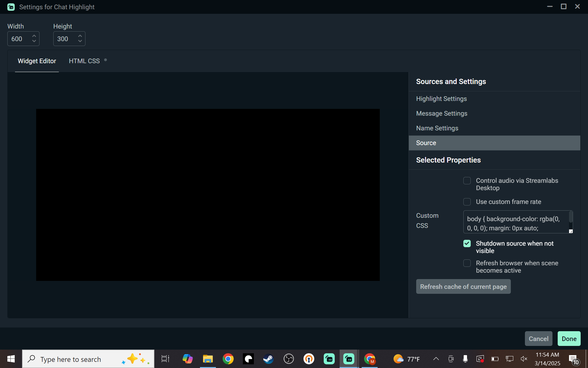588x368 pixels.
Task: Enable Use custom frame rate
Action: pyautogui.click(x=467, y=202)
